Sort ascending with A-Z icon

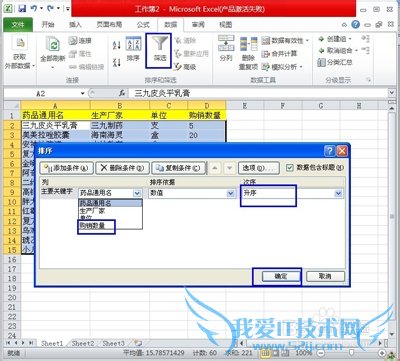[x=117, y=45]
